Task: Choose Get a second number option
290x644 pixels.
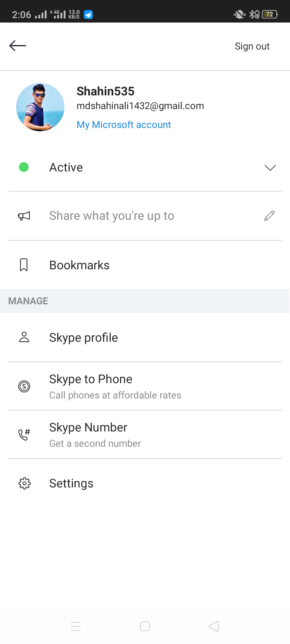Action: [x=95, y=435]
